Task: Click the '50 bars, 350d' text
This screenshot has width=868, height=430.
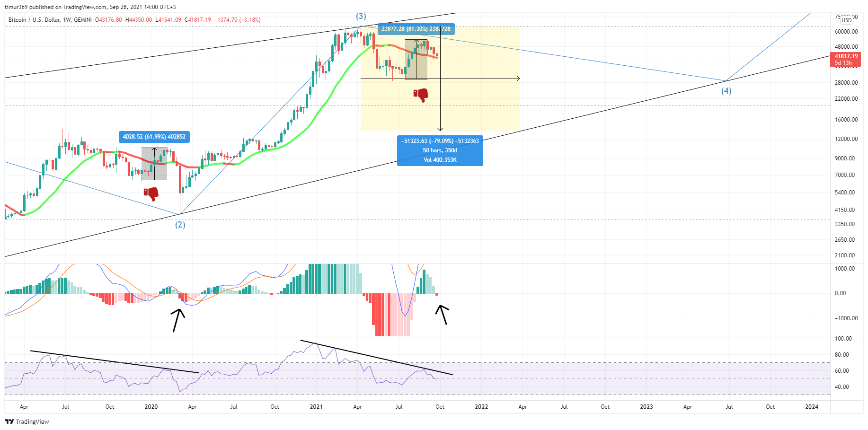Action: pos(440,150)
